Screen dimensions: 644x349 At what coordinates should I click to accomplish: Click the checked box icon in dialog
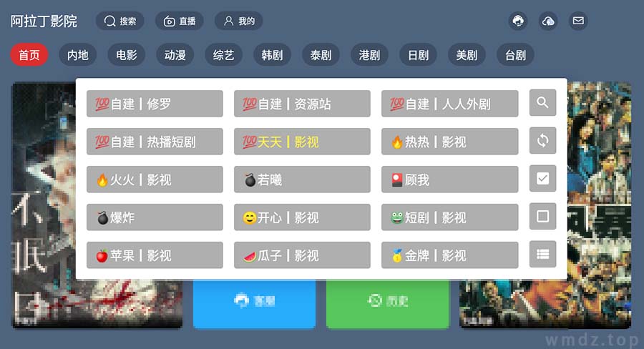click(542, 178)
